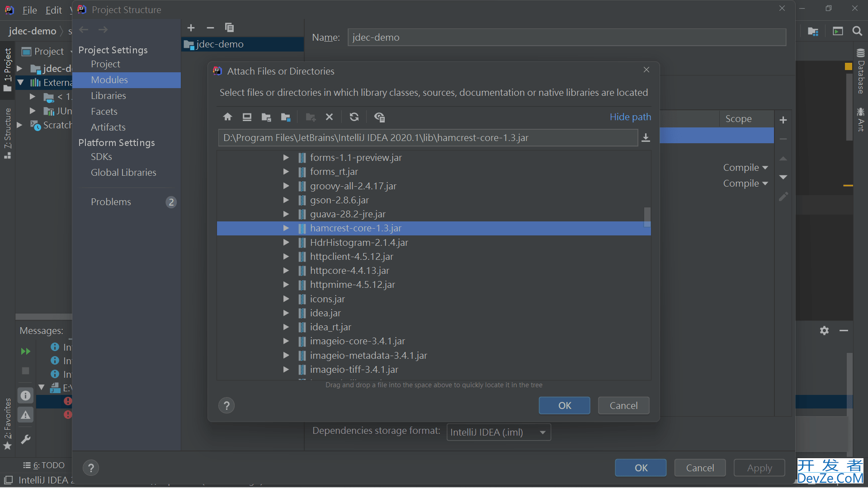Select HdrHistogram-2.1.4.jar in file tree

click(x=359, y=242)
